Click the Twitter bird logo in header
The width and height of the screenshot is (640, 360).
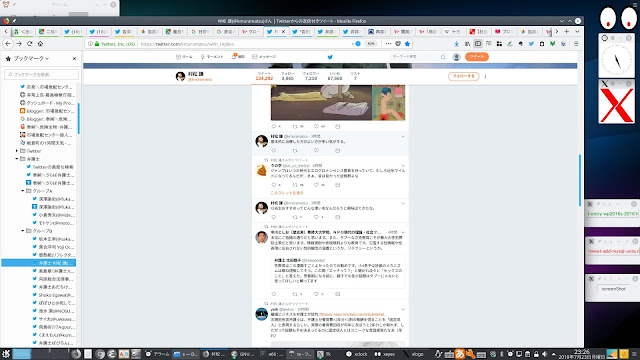click(330, 57)
